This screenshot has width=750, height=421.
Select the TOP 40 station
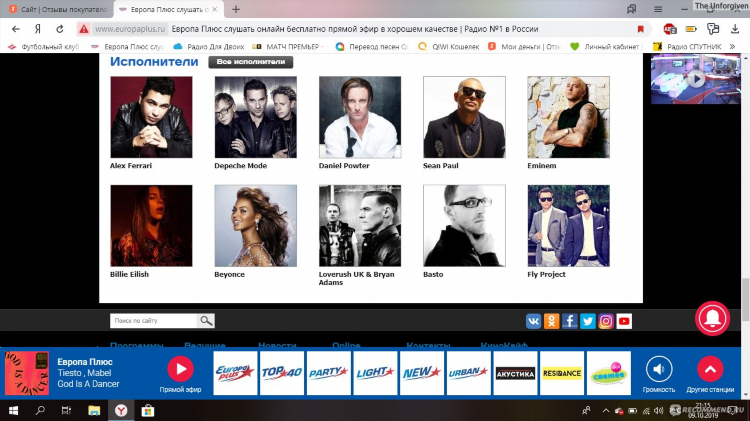tap(282, 373)
